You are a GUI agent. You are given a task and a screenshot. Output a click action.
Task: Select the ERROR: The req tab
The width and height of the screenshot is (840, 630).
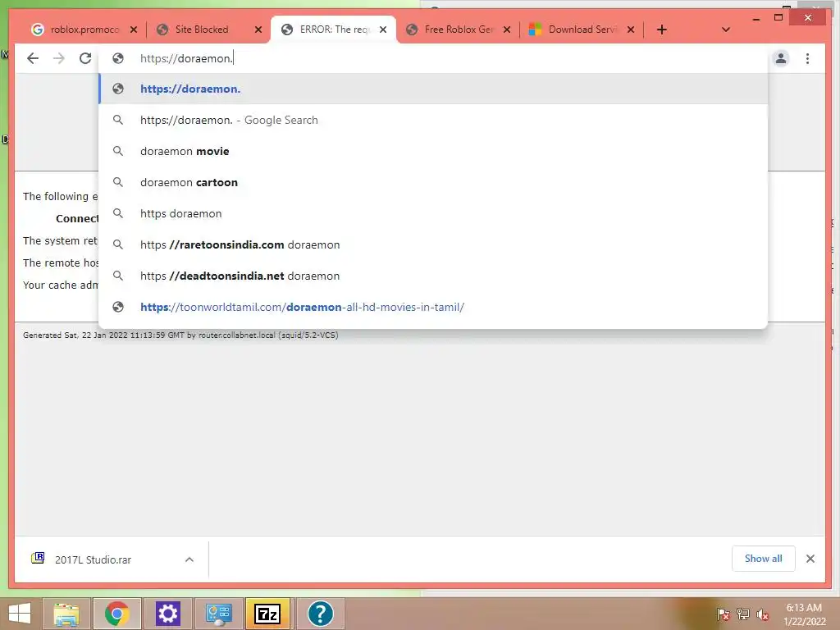pos(333,30)
